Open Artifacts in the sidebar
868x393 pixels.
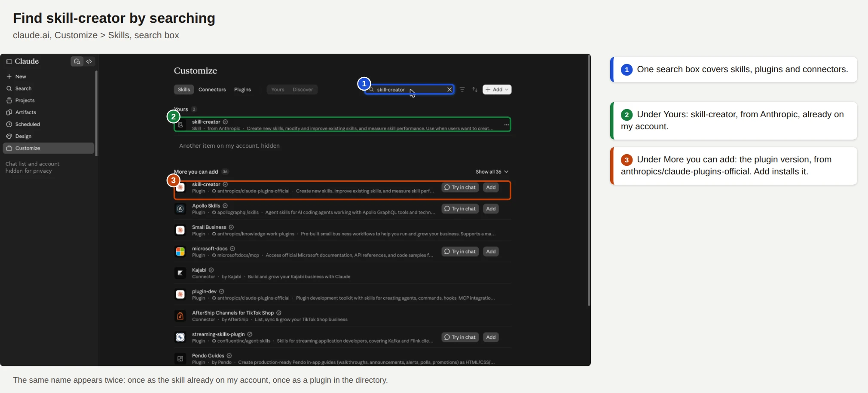[x=48, y=113]
